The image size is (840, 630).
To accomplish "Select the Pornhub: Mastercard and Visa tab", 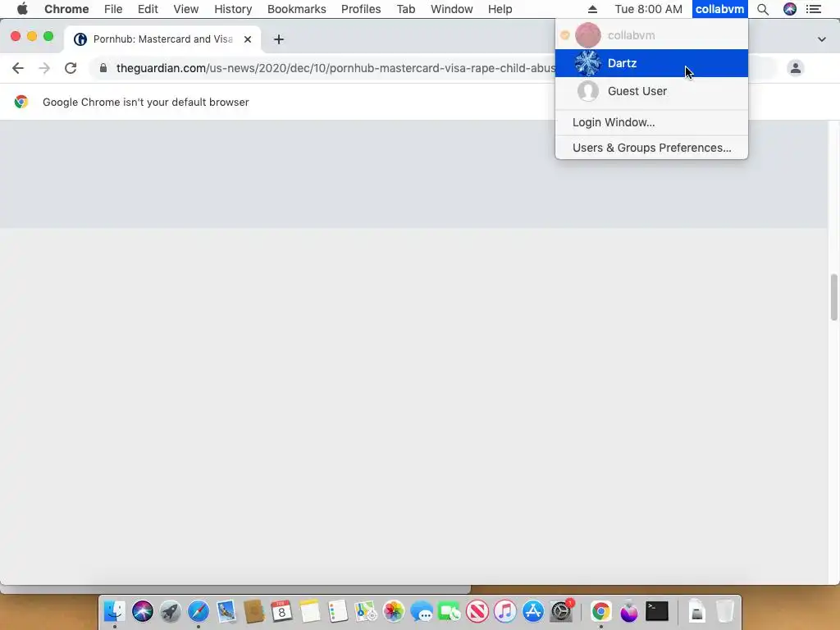I will 163,39.
